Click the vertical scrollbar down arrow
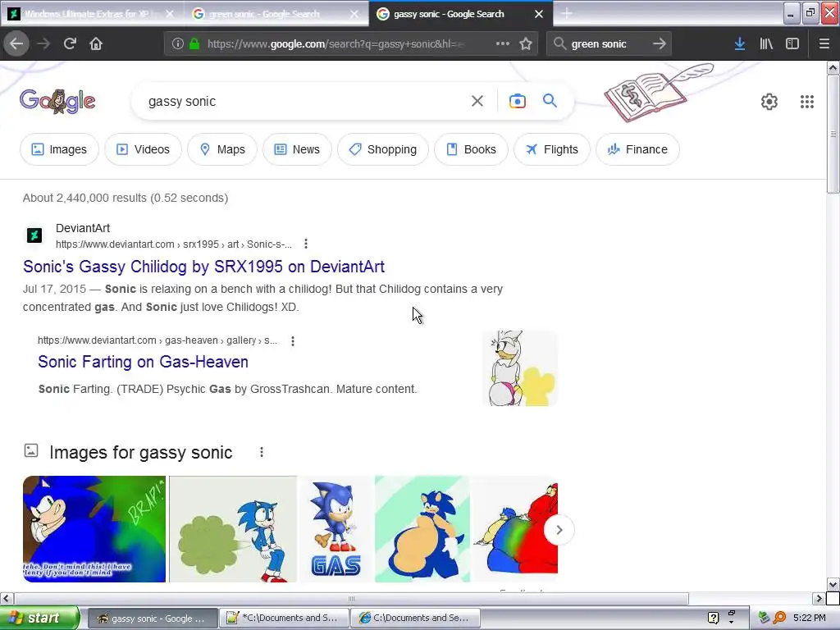This screenshot has height=630, width=840. tap(833, 584)
